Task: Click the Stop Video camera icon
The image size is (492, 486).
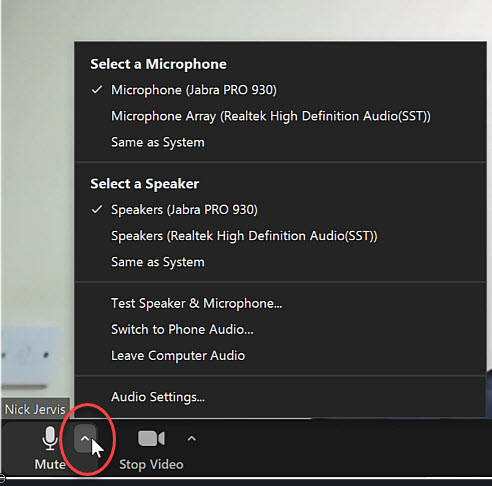Action: [x=151, y=438]
